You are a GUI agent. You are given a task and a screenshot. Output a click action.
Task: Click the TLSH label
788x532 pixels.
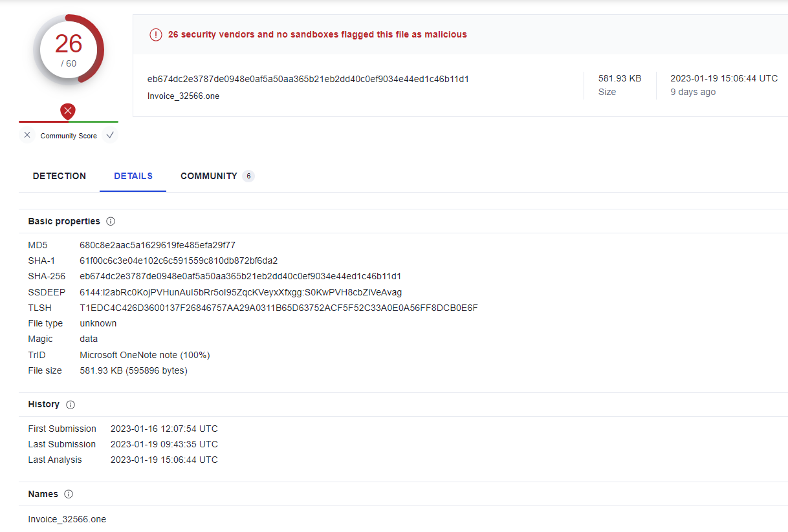point(39,308)
